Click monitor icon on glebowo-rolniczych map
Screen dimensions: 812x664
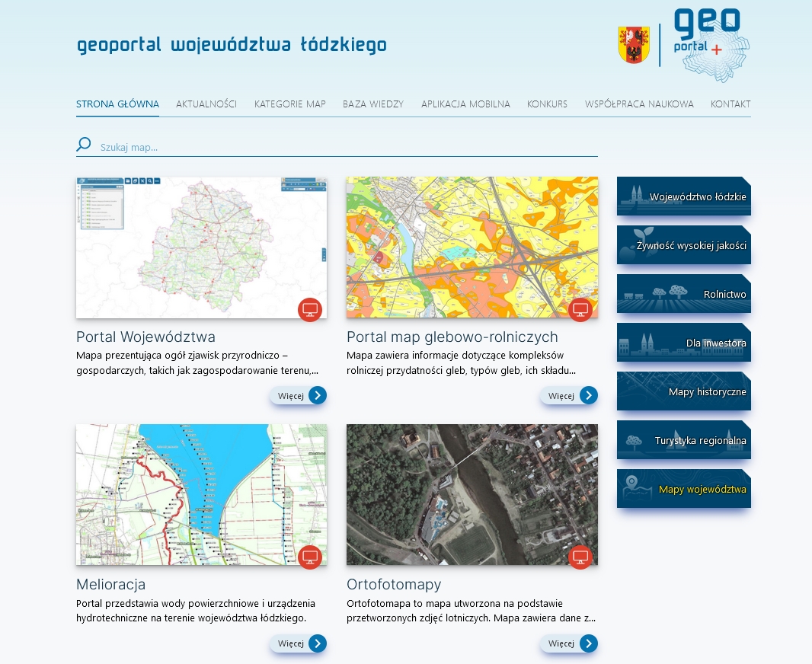coord(580,310)
